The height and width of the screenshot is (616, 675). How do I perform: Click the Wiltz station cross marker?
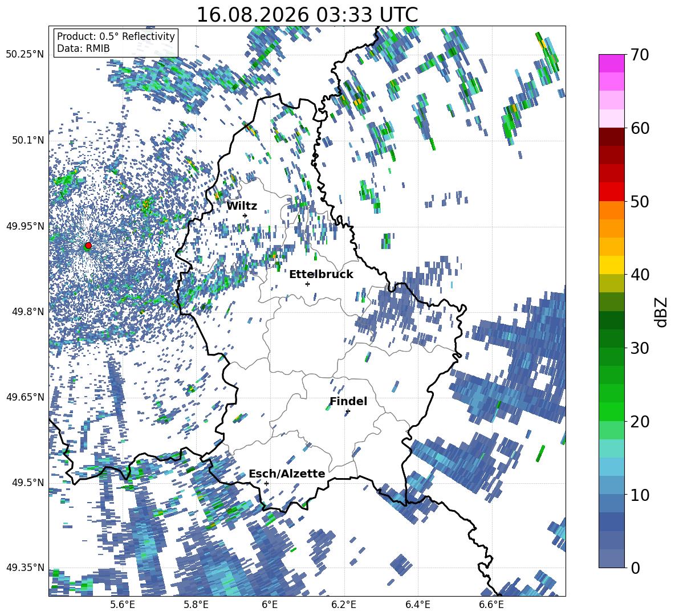coord(245,215)
